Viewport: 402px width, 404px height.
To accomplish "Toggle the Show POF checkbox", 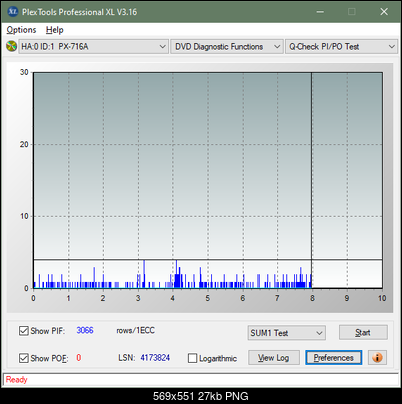I will coord(24,358).
